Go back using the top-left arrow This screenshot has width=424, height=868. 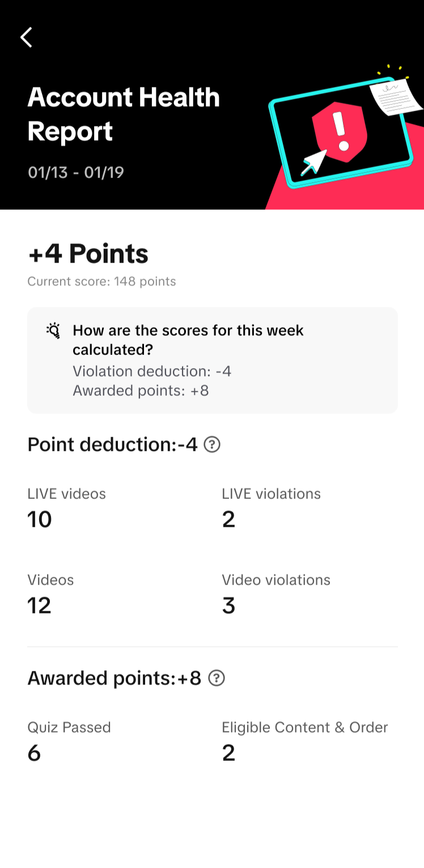pyautogui.click(x=26, y=37)
